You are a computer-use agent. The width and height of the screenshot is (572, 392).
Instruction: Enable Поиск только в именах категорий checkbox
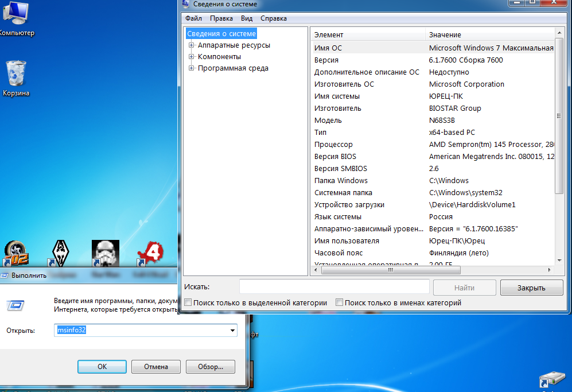(339, 302)
